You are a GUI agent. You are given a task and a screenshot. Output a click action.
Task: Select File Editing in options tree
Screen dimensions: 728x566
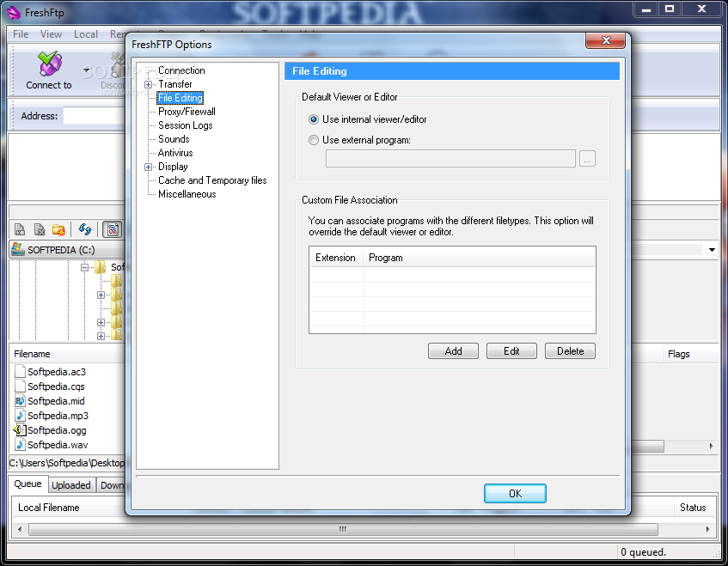(x=180, y=98)
